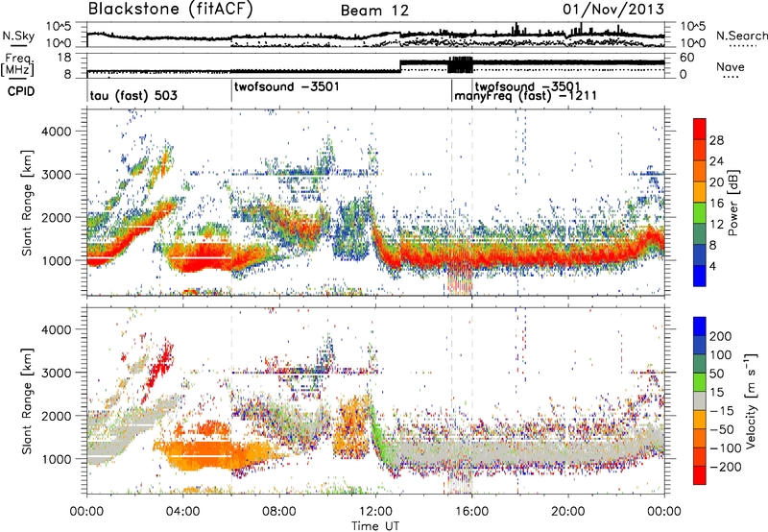768x532 pixels.
Task: Click the '08:00' time axis tick
Action: [279, 512]
